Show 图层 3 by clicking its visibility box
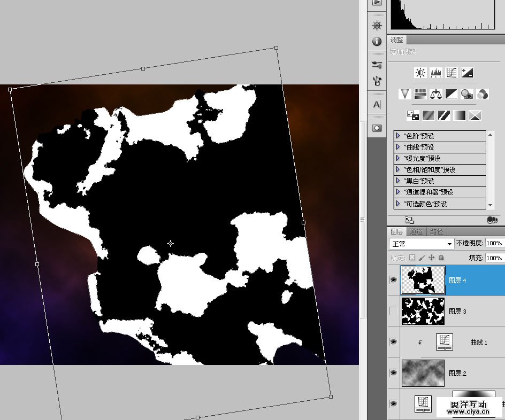This screenshot has width=505, height=420. [x=394, y=311]
